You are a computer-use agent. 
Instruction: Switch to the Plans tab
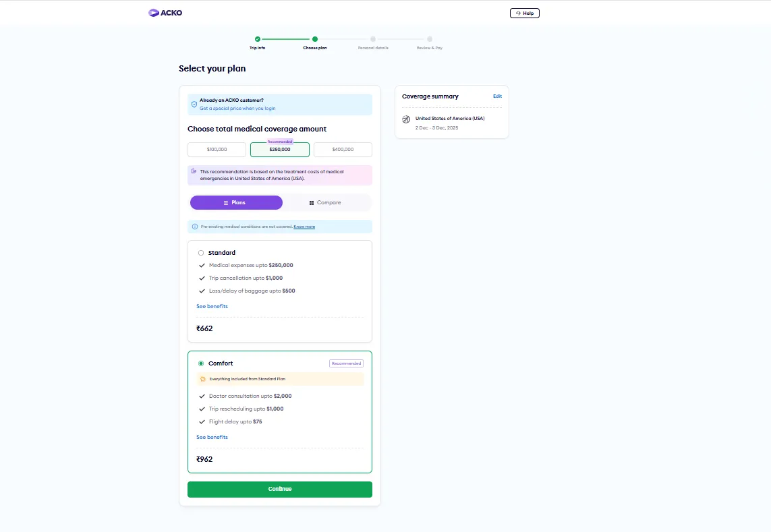click(236, 202)
